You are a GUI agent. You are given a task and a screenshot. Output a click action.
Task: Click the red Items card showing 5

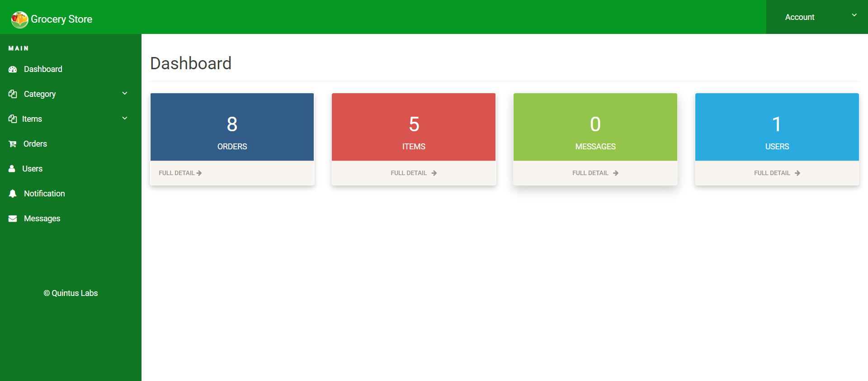414,127
